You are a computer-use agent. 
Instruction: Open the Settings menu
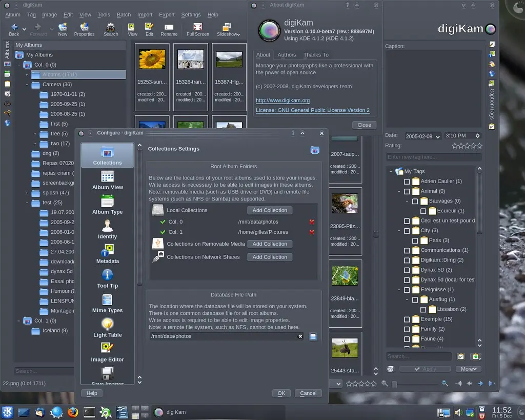point(191,14)
